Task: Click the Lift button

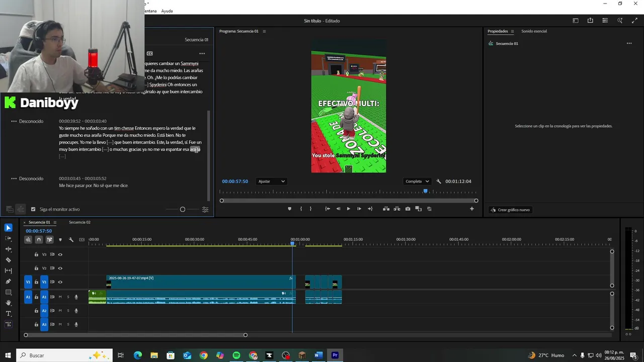Action: point(386,209)
